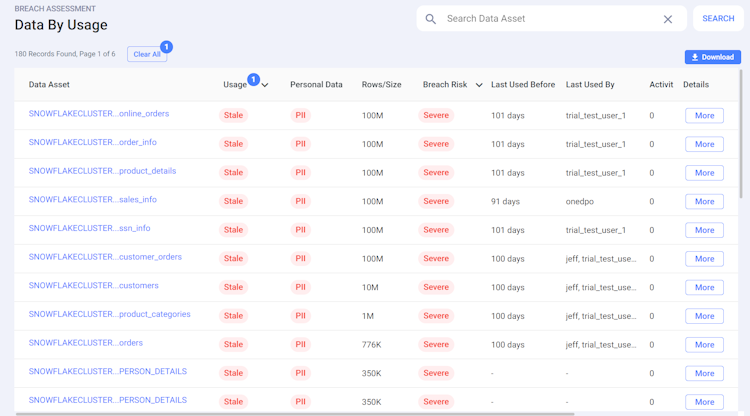Click More for the product_categories row
This screenshot has width=750, height=416.
tap(704, 316)
